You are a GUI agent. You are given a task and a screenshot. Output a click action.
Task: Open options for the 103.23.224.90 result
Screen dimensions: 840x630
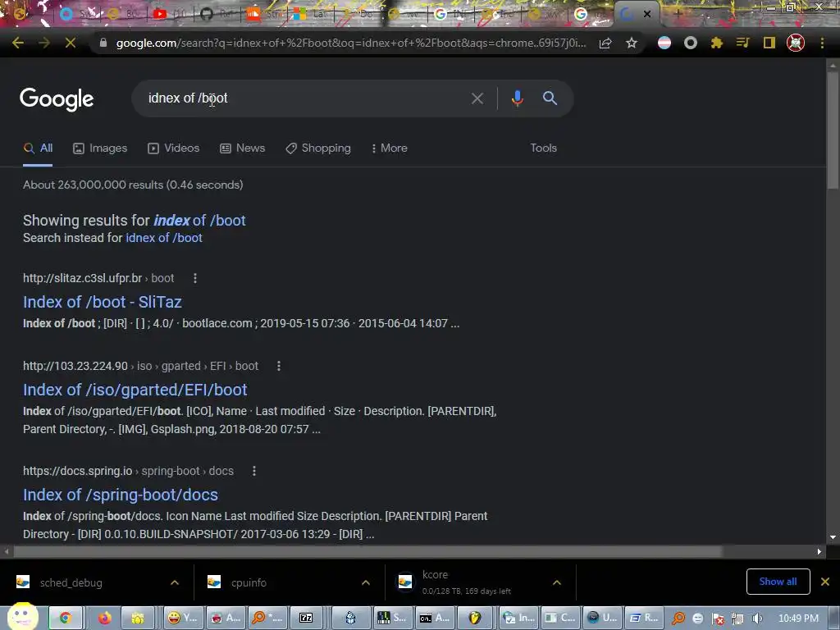(279, 366)
